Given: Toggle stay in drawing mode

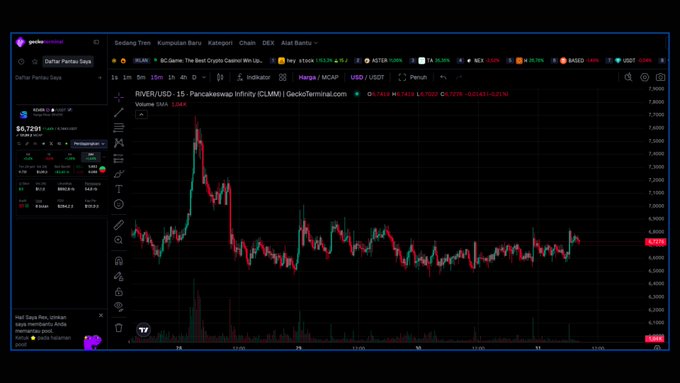Looking at the screenshot, I should click(118, 276).
